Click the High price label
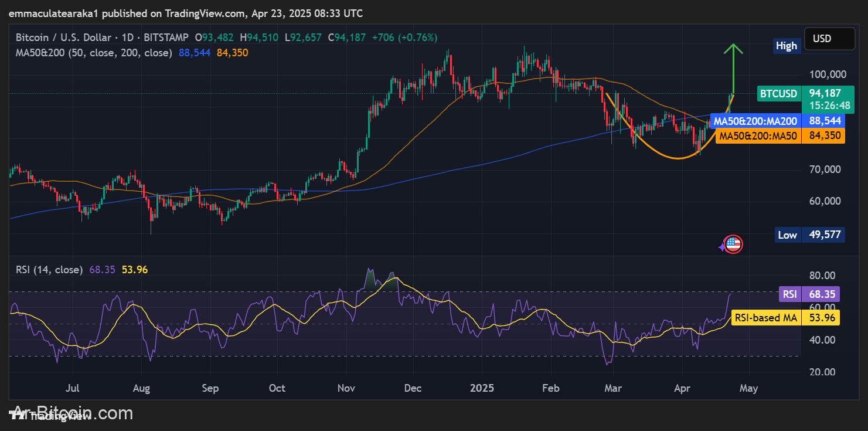Screen dimensions: 868x431 tap(787, 46)
